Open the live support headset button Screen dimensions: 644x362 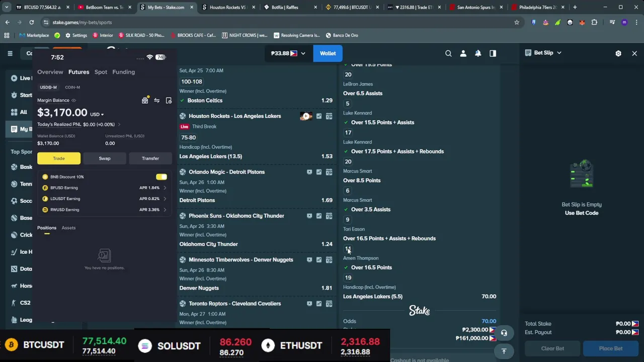tap(504, 333)
